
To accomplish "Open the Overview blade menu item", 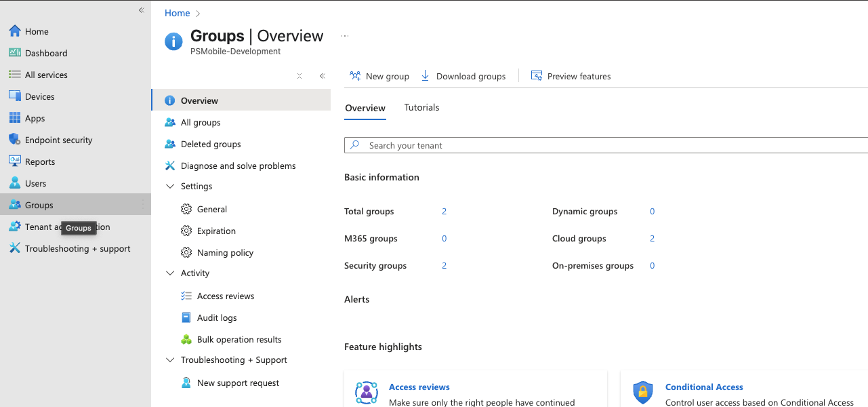I will [241, 100].
